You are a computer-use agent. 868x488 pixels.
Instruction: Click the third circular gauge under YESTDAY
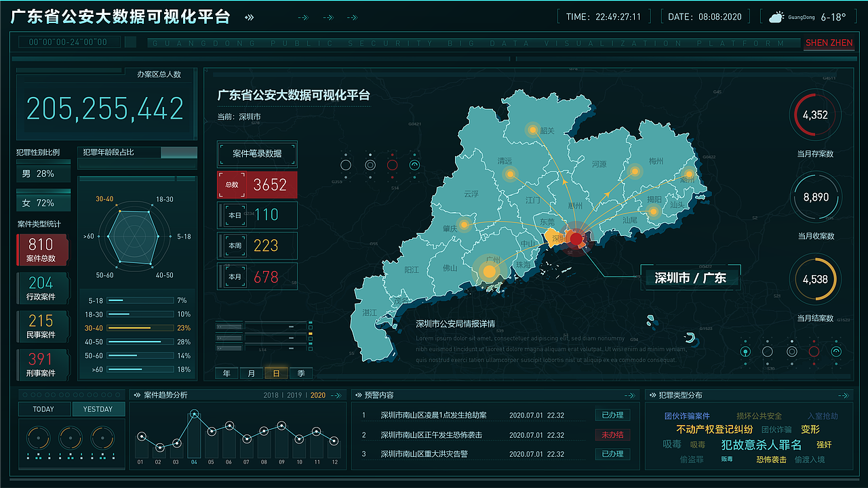(102, 438)
